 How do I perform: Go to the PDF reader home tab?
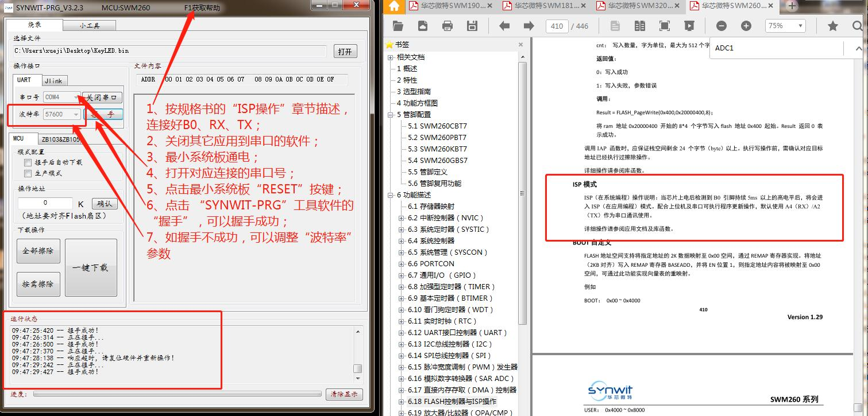(x=394, y=6)
